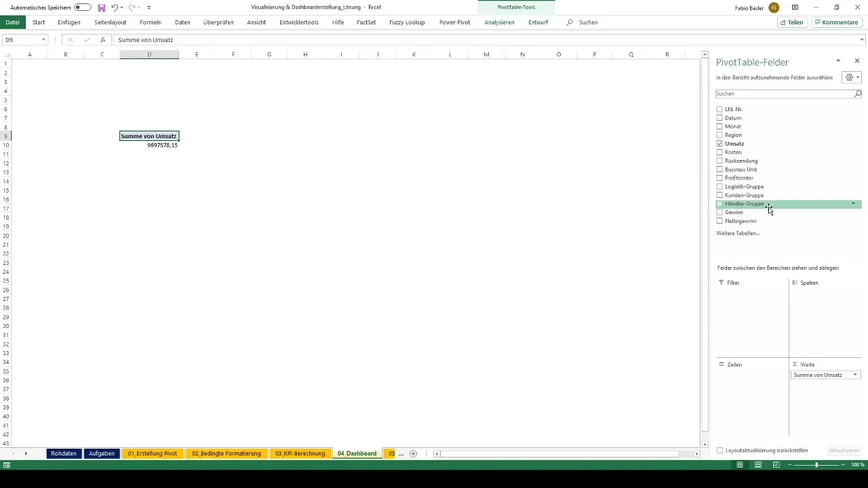Open Ribbon Display Options icon

click(795, 7)
